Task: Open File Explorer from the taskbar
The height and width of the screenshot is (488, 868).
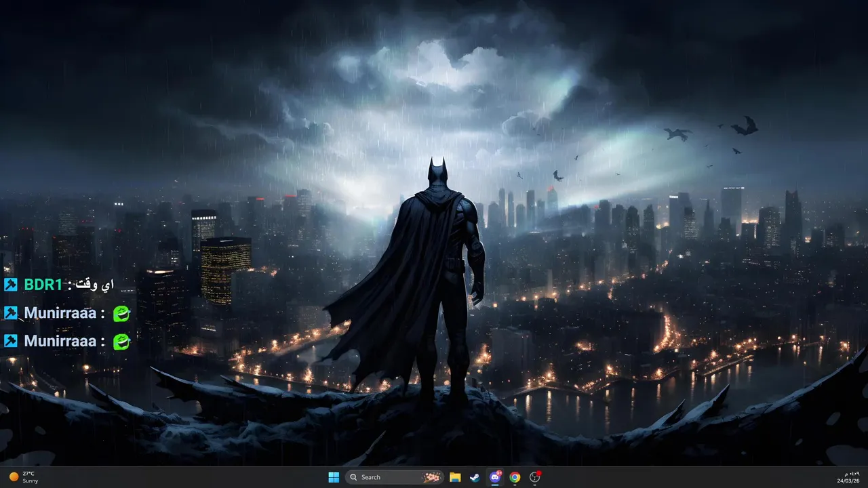Action: [x=455, y=477]
